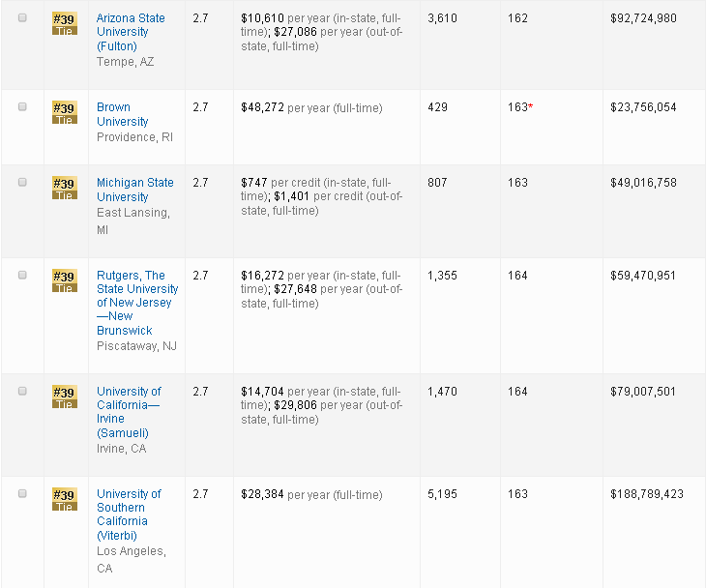Click the $188,789,423 research expenditure value

pos(646,494)
